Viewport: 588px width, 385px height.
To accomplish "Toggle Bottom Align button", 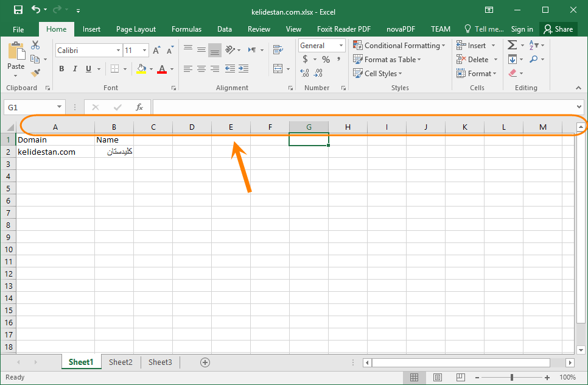I will 215,50.
